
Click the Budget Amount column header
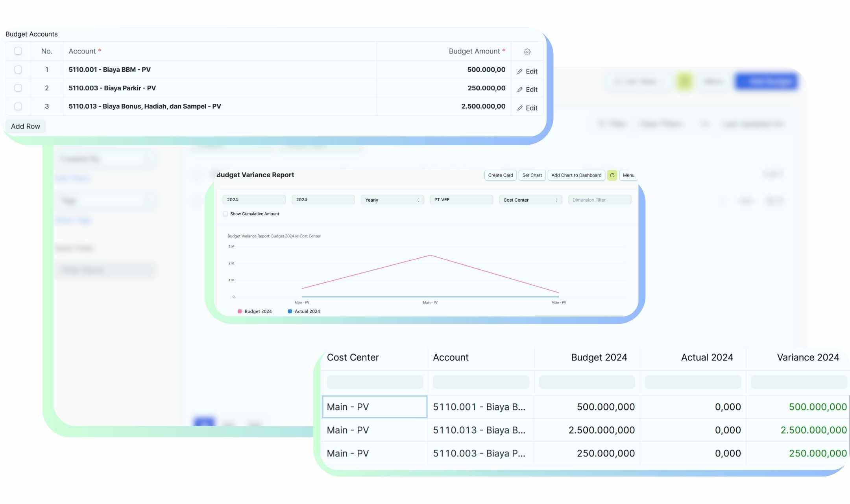(474, 52)
